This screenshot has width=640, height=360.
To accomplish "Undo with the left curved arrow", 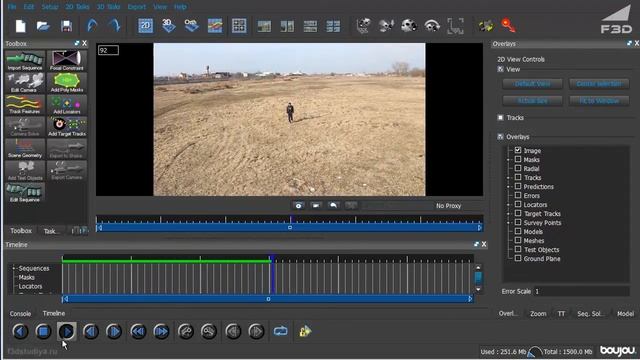I will tap(92, 26).
